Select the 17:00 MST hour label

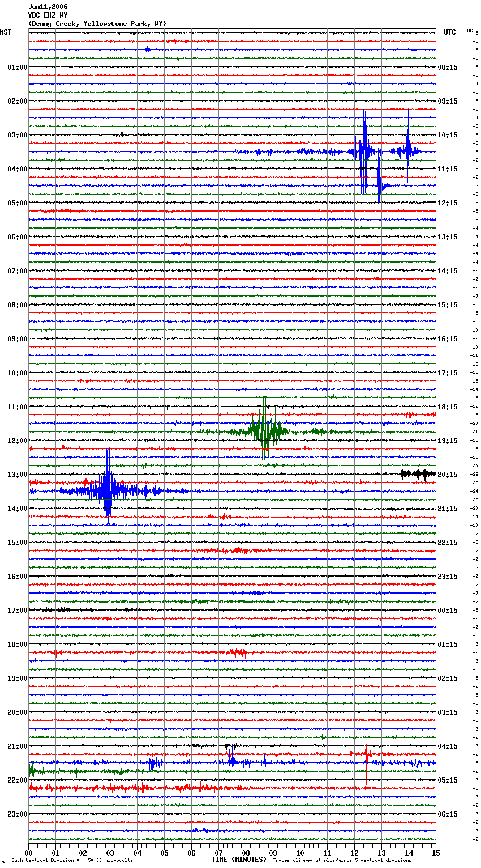(17, 611)
